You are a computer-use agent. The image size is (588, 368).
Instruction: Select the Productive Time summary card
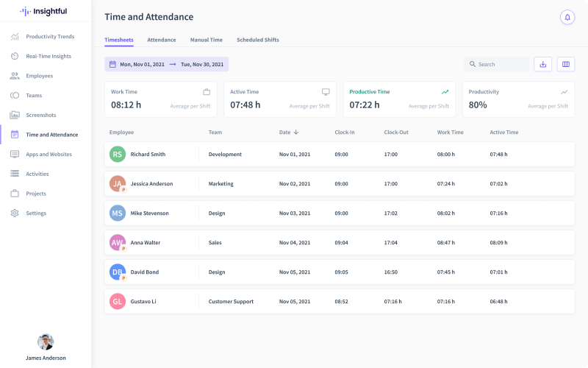[x=399, y=99]
